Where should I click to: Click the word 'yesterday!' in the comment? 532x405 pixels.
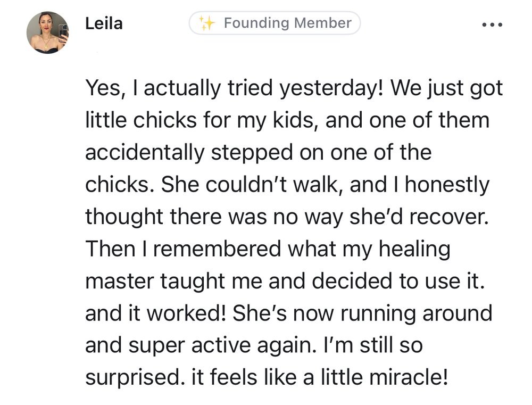(331, 88)
